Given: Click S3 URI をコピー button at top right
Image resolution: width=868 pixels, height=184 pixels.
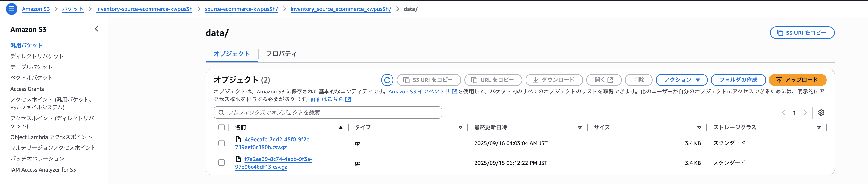Looking at the screenshot, I should [802, 33].
